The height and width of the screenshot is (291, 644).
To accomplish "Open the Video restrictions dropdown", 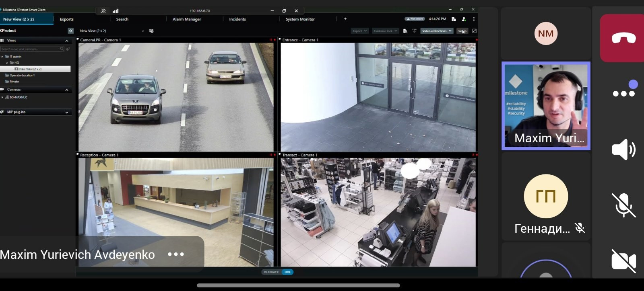I will (x=437, y=31).
